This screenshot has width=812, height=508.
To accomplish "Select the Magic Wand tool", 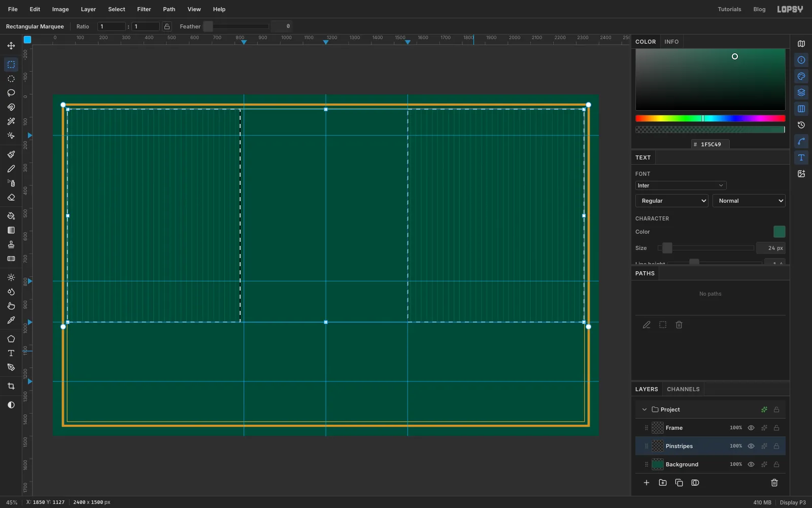I will point(11,121).
